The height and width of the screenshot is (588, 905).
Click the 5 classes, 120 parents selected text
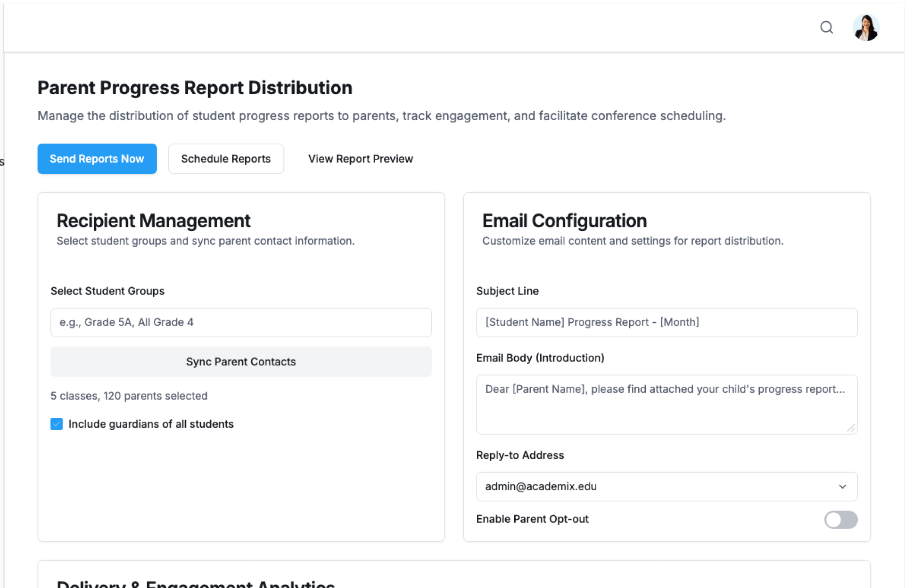(x=129, y=396)
